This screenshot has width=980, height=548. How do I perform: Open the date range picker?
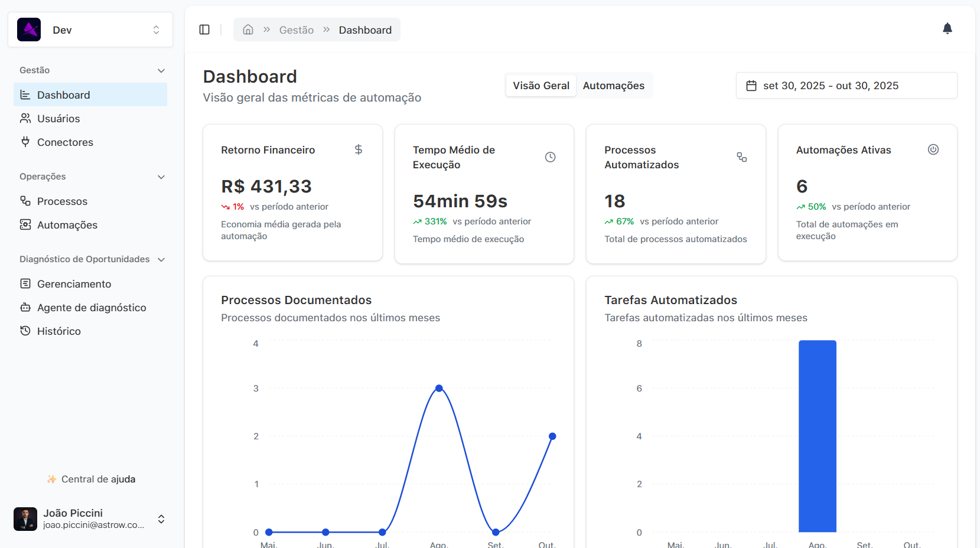point(846,85)
